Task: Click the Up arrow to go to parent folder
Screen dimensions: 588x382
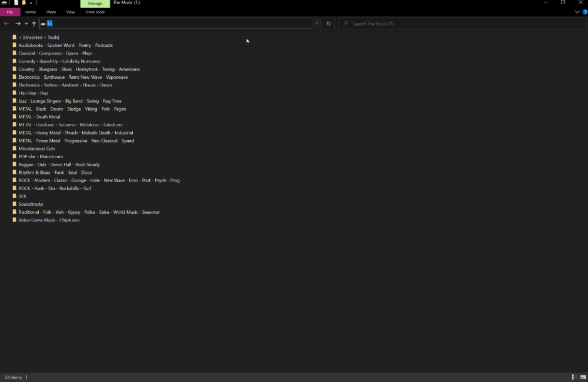Action: [34, 24]
